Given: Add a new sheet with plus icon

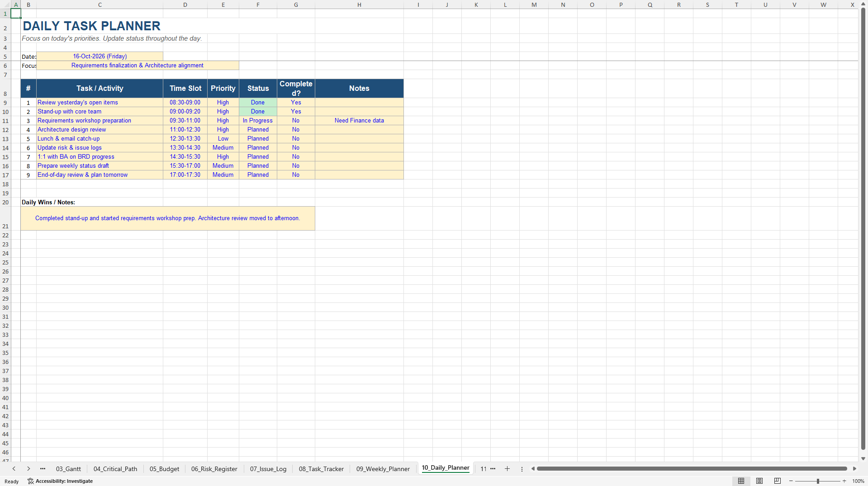Looking at the screenshot, I should (507, 469).
